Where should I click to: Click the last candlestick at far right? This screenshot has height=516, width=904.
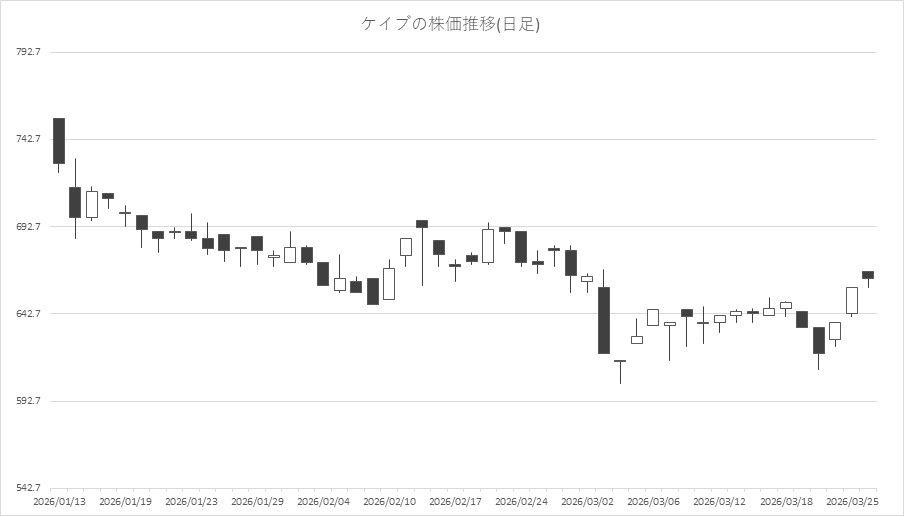868,275
